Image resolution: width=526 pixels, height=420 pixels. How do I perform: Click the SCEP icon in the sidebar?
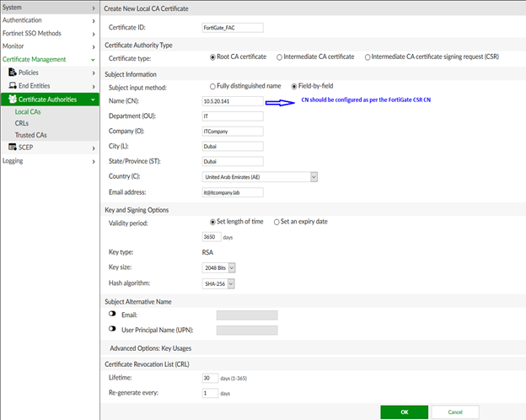(12, 148)
